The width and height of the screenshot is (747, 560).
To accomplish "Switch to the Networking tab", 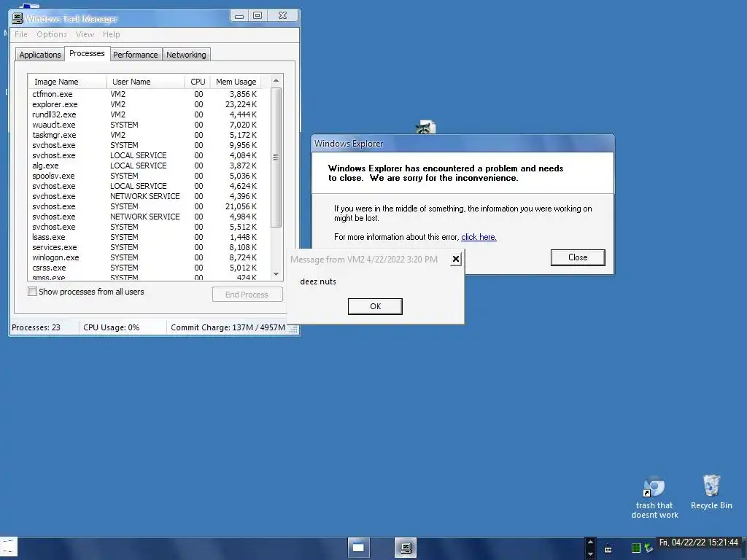I will point(186,55).
